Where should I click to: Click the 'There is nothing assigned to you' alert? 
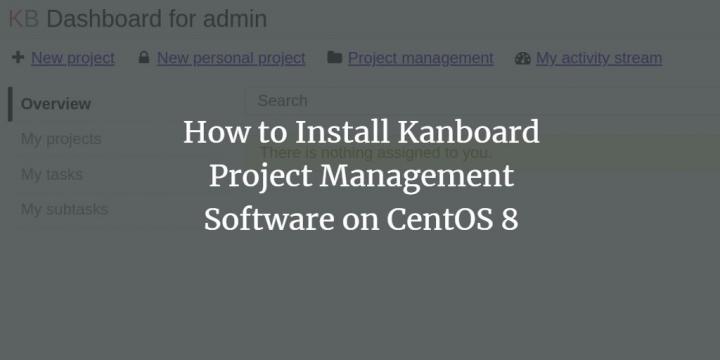coord(482,152)
